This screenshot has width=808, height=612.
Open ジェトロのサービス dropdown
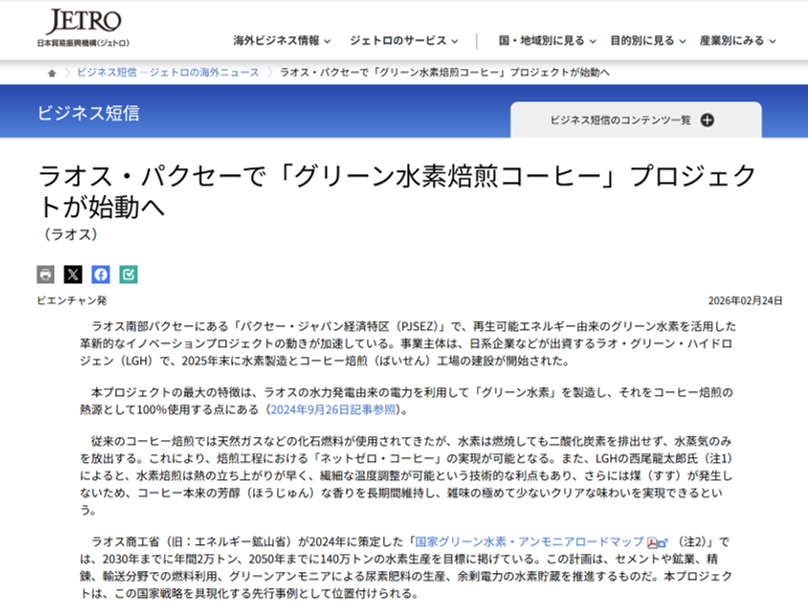[404, 41]
